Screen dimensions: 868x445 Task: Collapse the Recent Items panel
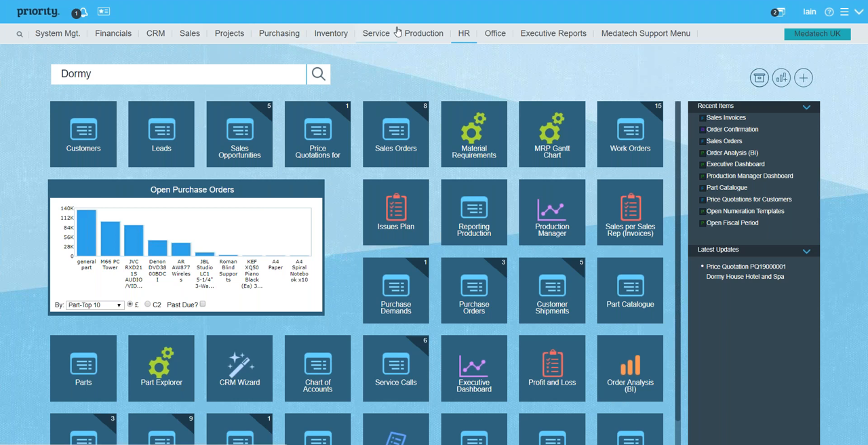click(806, 107)
